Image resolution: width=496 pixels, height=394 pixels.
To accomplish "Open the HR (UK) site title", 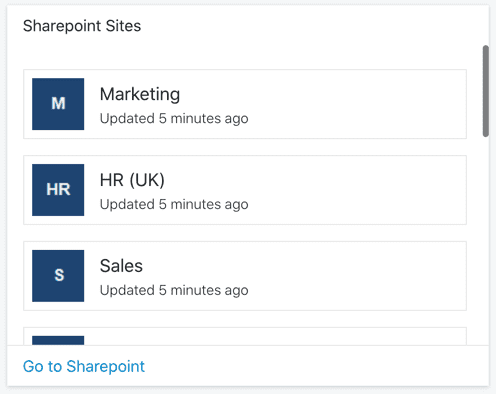I will coord(132,180).
